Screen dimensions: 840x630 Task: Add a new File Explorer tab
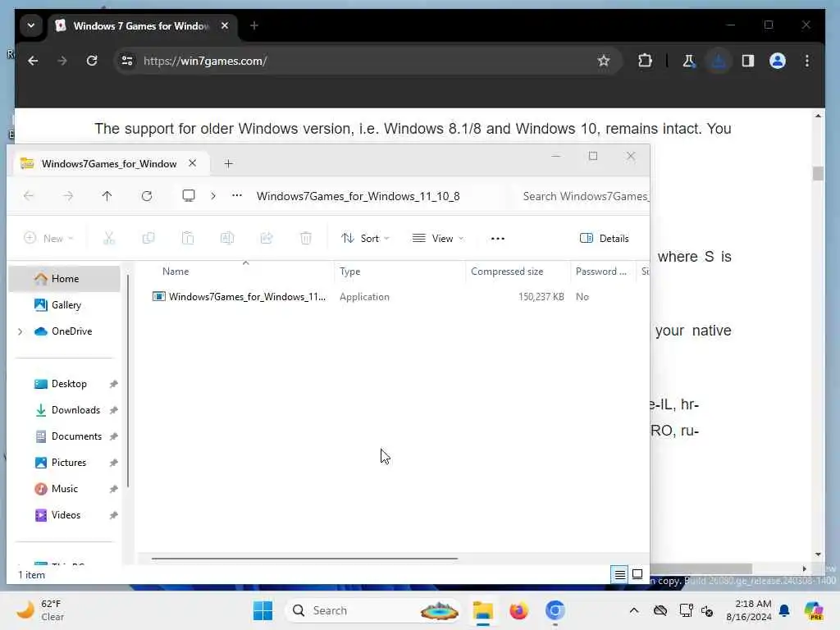click(229, 163)
